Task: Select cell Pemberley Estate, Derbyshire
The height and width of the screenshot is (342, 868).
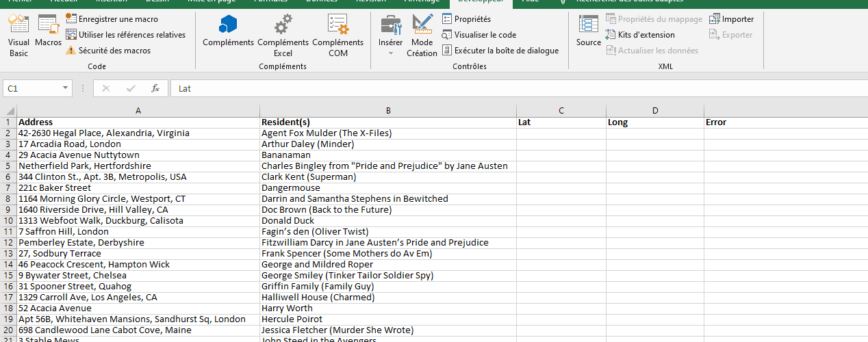Action: pos(138,243)
